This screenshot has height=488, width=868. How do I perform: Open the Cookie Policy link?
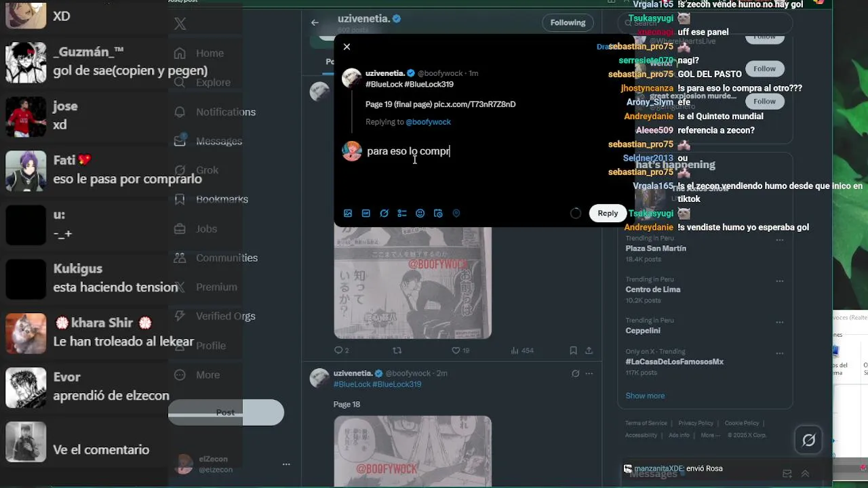742,423
